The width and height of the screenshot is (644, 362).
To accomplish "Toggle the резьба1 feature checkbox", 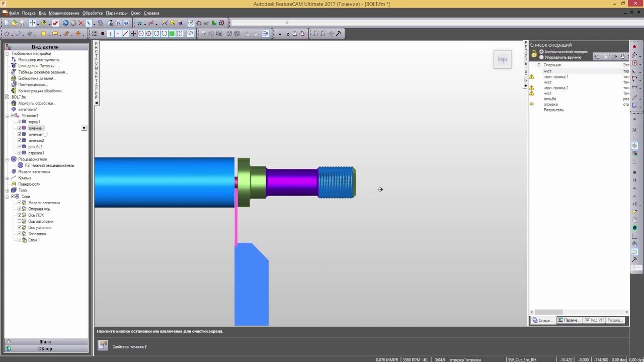I will [20, 147].
